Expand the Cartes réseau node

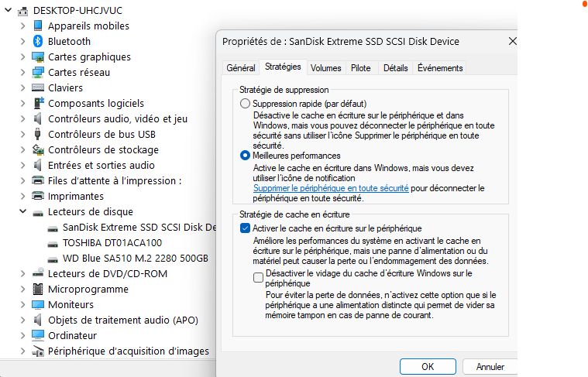[x=23, y=72]
